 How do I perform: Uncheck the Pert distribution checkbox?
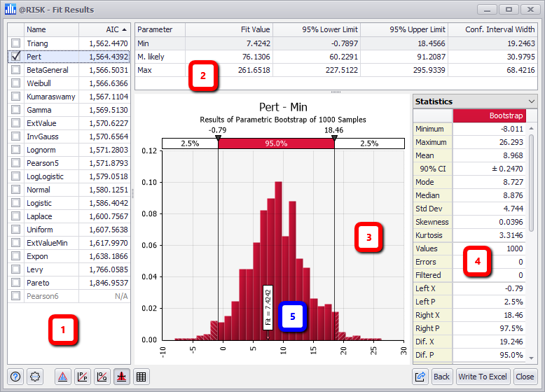pyautogui.click(x=16, y=57)
